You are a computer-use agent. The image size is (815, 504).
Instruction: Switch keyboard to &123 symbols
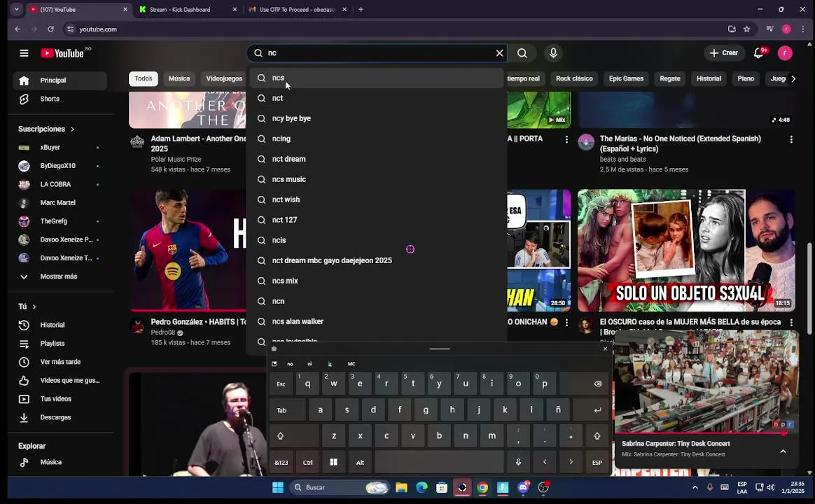(x=281, y=463)
